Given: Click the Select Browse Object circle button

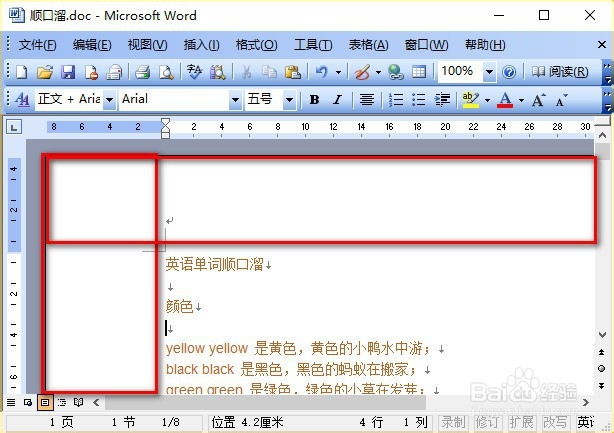Looking at the screenshot, I should click(x=601, y=368).
